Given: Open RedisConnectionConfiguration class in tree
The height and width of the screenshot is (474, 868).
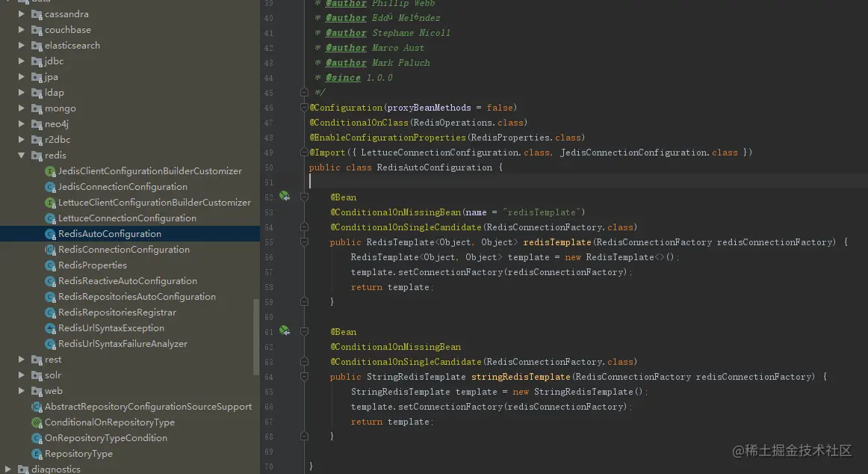Looking at the screenshot, I should (x=123, y=249).
